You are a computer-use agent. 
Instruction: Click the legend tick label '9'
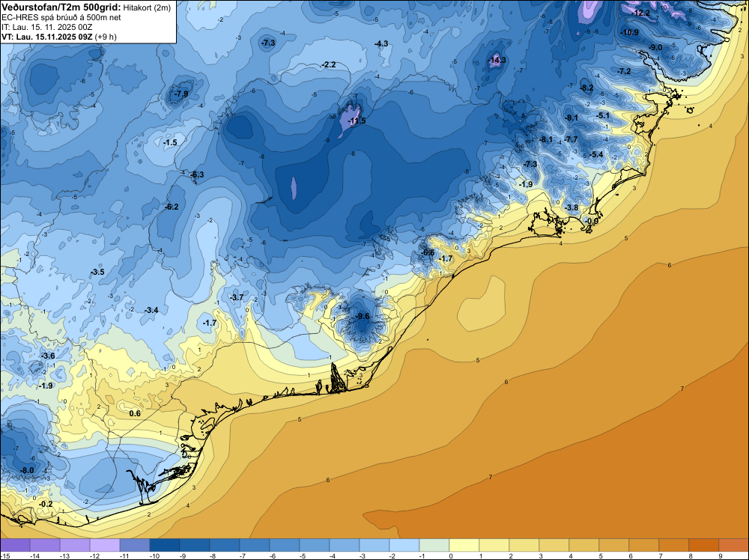click(721, 556)
